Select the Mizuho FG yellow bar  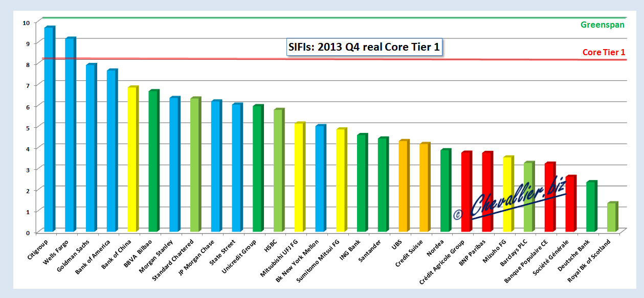508,194
